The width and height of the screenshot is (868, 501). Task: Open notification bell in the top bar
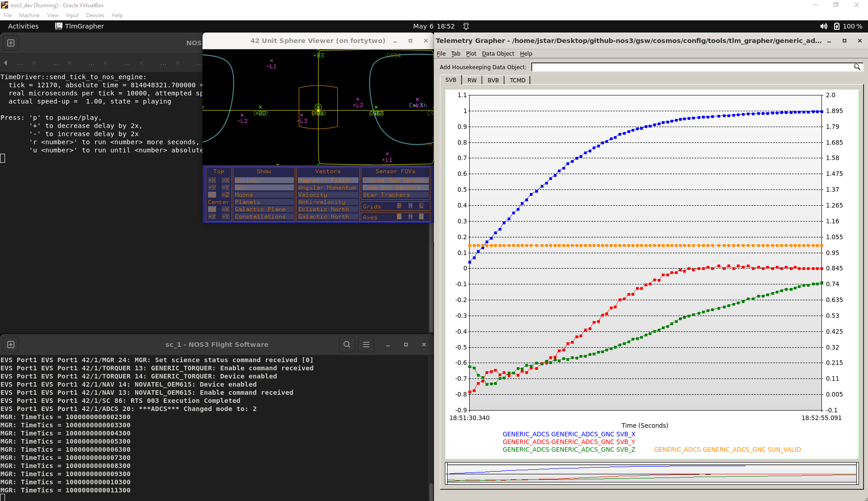466,26
